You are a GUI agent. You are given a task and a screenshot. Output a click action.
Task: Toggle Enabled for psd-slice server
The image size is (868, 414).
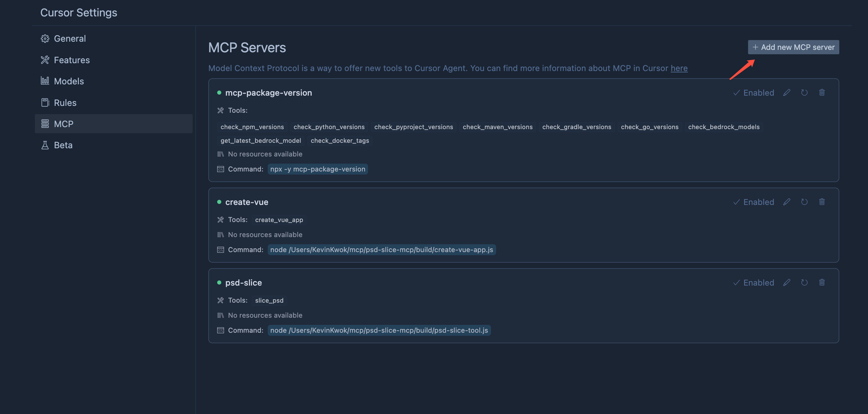coord(754,282)
